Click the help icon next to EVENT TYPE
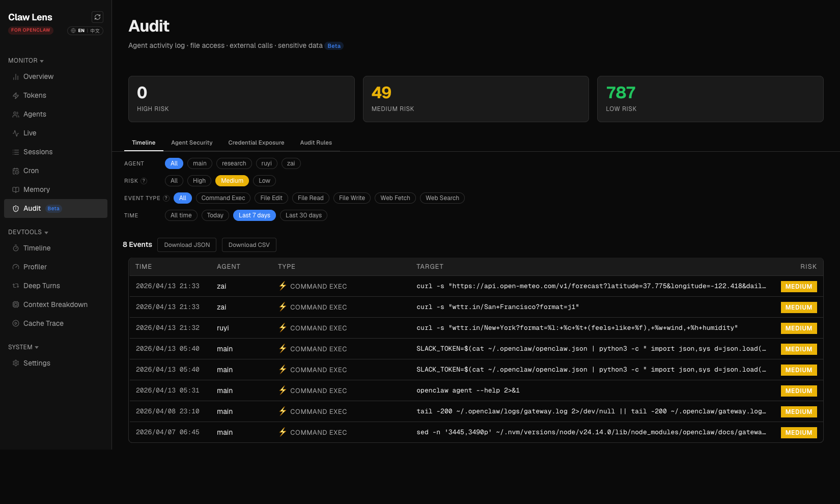 166,198
